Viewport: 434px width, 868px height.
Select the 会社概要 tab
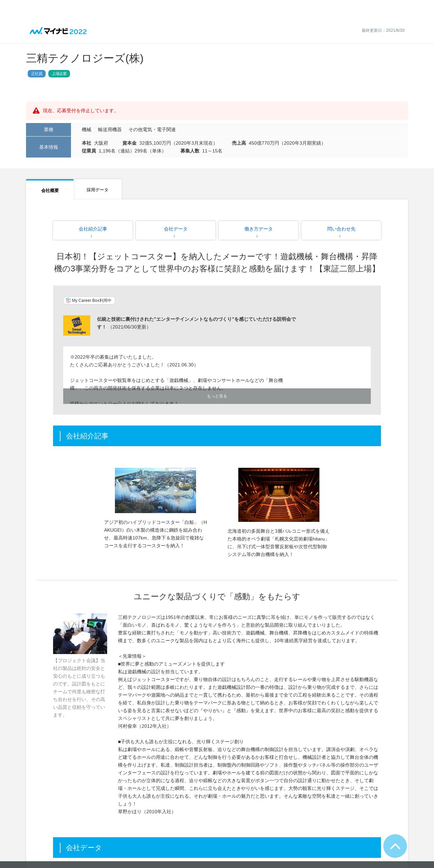coord(50,190)
